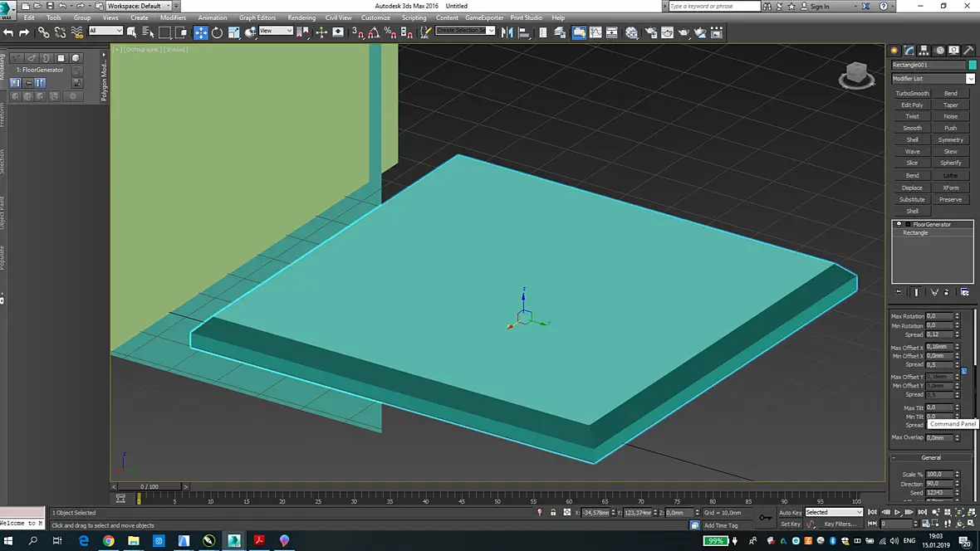
Task: Click the search keyword or phrase field
Action: click(x=713, y=7)
